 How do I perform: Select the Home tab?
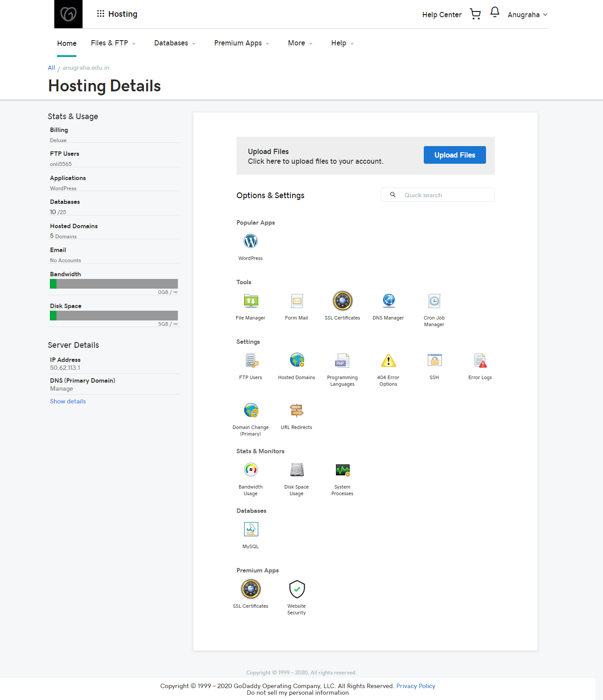(x=67, y=43)
